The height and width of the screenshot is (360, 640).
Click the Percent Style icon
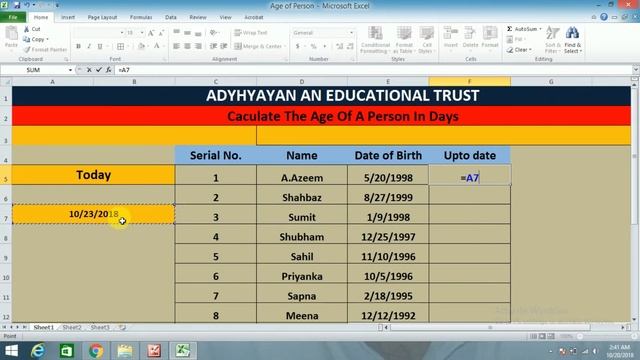coord(313,47)
